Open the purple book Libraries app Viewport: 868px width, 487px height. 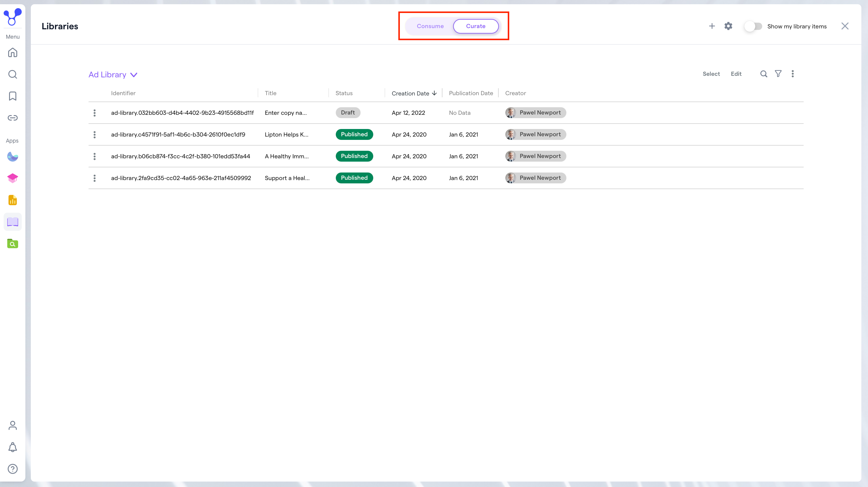coord(12,222)
